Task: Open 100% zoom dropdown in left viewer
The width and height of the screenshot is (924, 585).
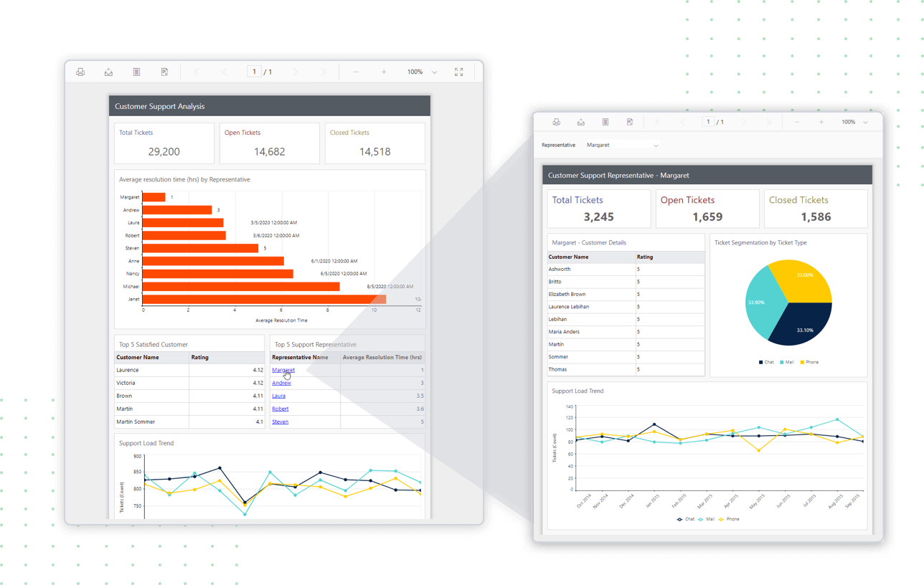Action: tap(422, 72)
